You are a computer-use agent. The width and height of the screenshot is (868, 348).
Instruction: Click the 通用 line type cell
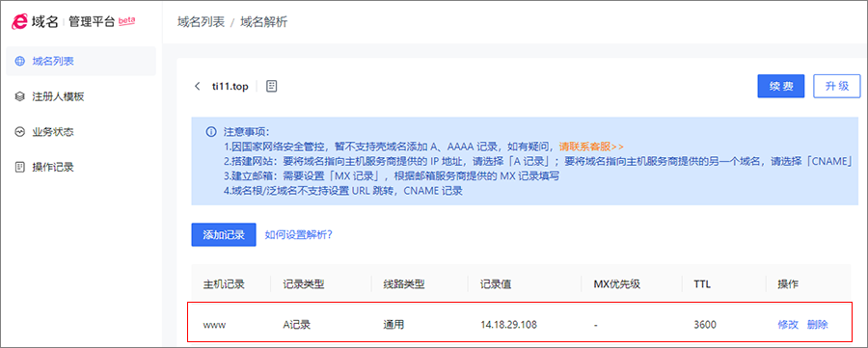(393, 325)
